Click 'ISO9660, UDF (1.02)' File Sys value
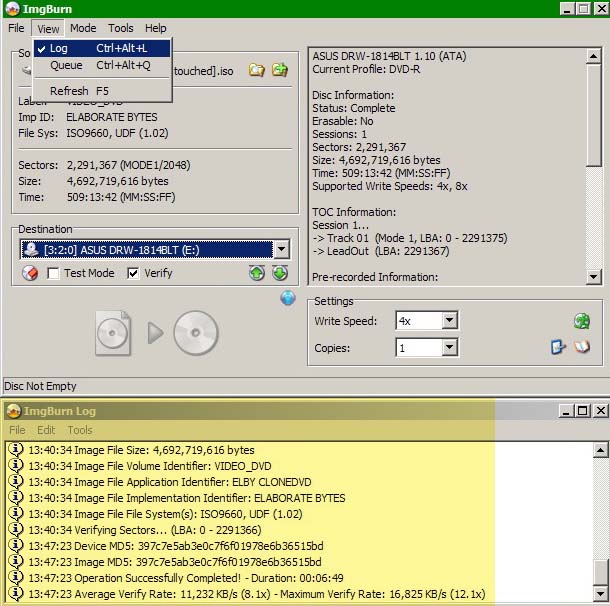This screenshot has height=606, width=610. 117,133
